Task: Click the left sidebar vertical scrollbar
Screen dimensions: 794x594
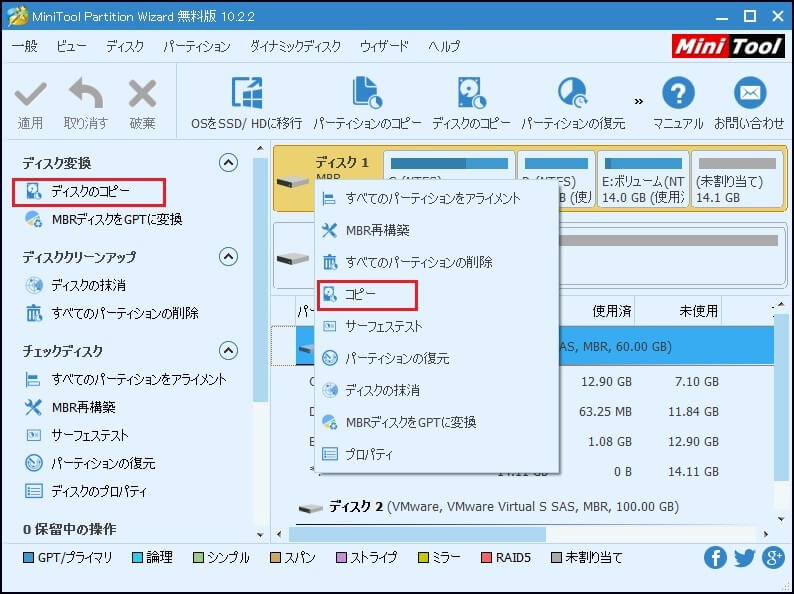Action: [260, 280]
